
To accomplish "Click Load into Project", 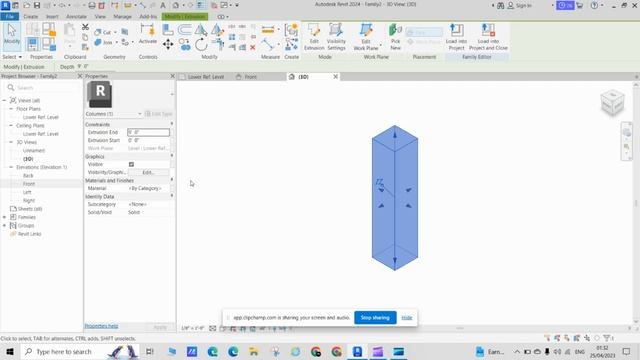I will [x=456, y=36].
